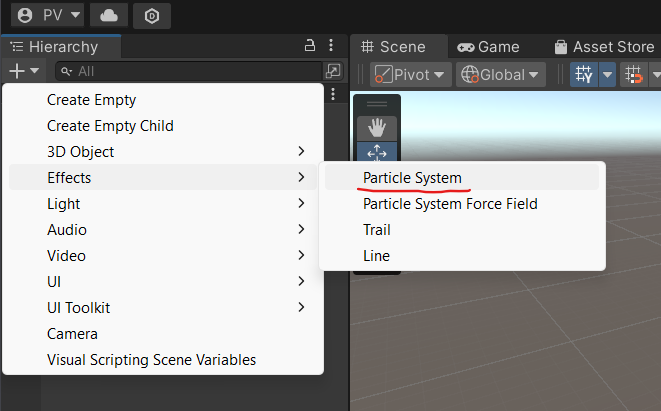Click the search-by-type icon in Hierarchy search

pyautogui.click(x=333, y=71)
